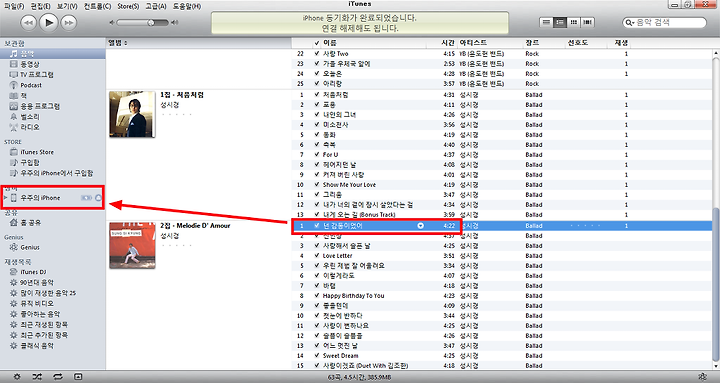The height and width of the screenshot is (383, 720).
Task: Click the gear settings button in bottom bar
Action: click(17, 377)
